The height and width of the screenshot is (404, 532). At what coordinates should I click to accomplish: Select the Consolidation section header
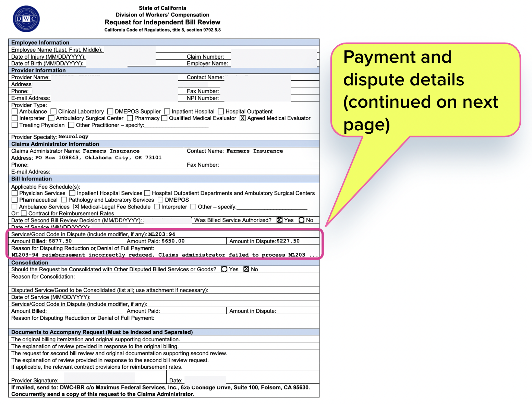pos(164,263)
